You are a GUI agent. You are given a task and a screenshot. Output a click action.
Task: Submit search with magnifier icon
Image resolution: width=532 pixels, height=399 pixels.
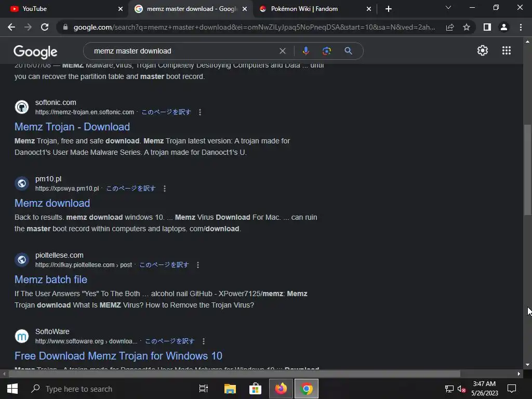[x=348, y=51]
